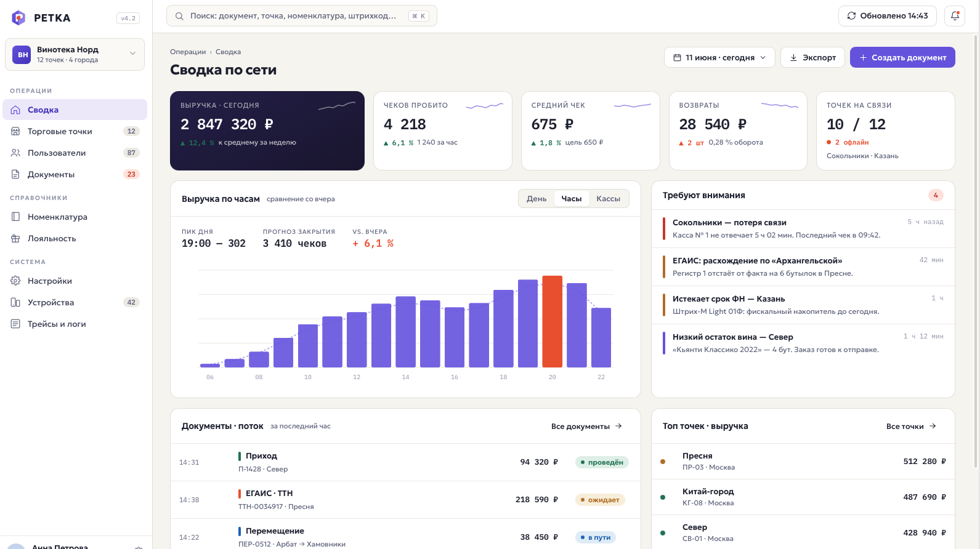
Task: Click the РЕТКА logo icon
Action: click(x=18, y=18)
